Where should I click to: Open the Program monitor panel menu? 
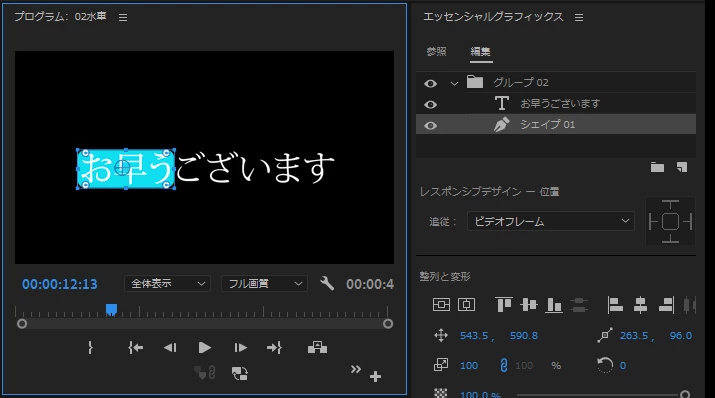tap(123, 17)
